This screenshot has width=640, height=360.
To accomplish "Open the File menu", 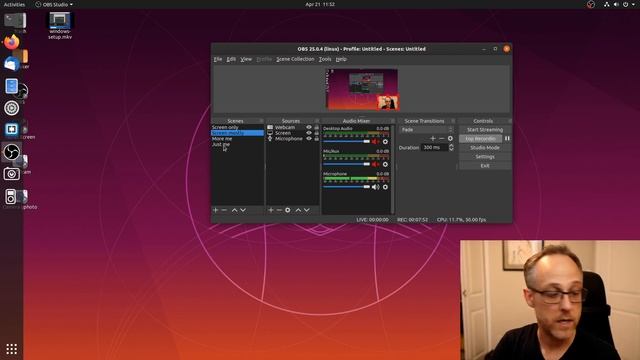I will coord(218,59).
